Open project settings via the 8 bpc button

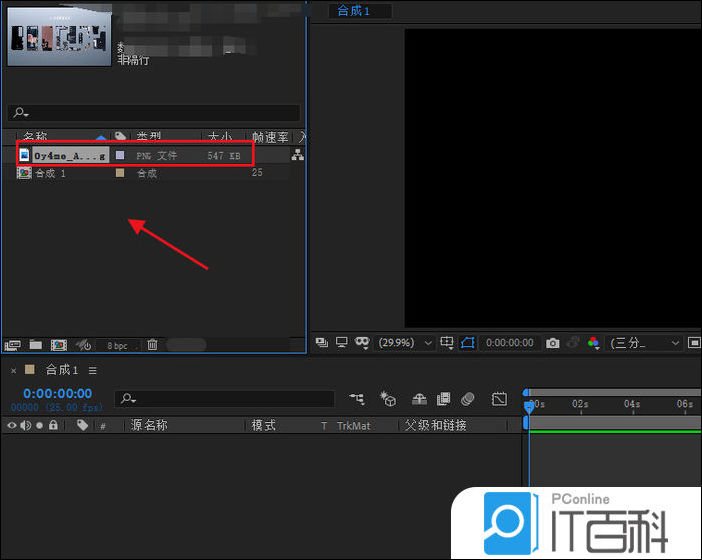pyautogui.click(x=117, y=346)
